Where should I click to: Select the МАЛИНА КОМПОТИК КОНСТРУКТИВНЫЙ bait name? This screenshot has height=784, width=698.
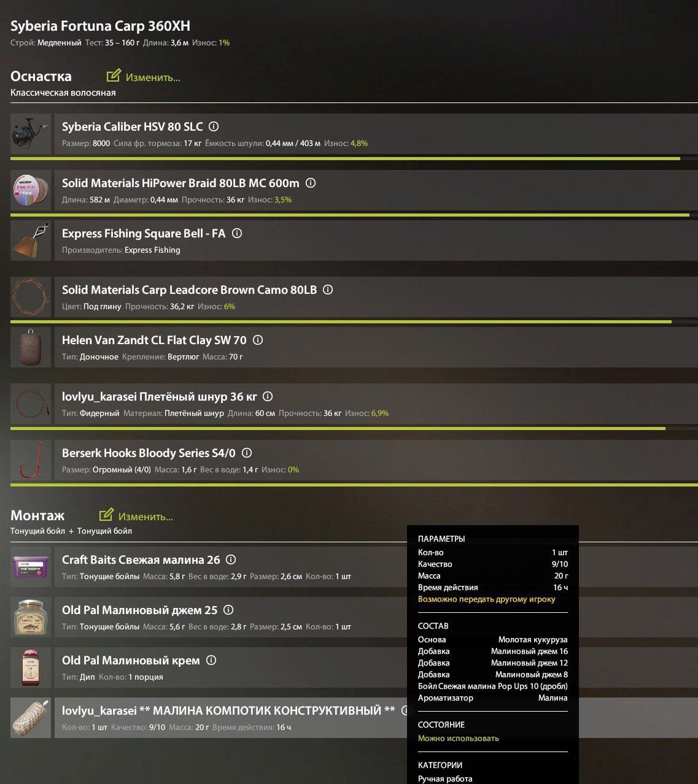pyautogui.click(x=228, y=710)
